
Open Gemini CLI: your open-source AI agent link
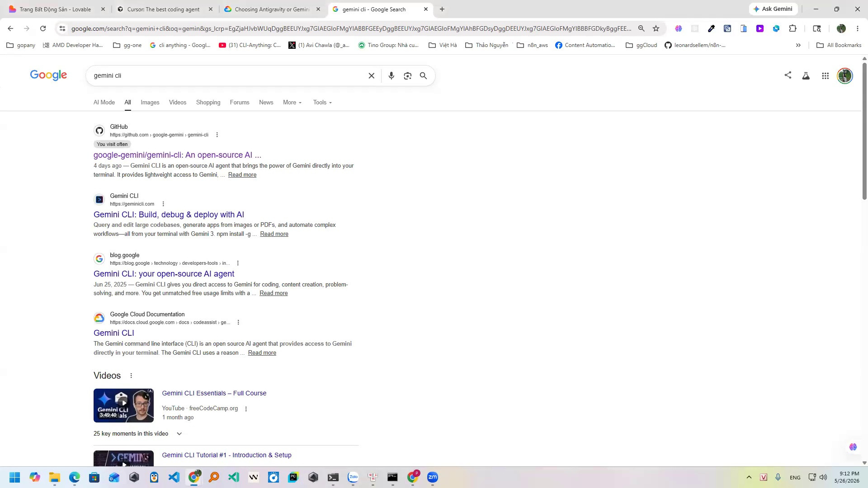coord(164,274)
